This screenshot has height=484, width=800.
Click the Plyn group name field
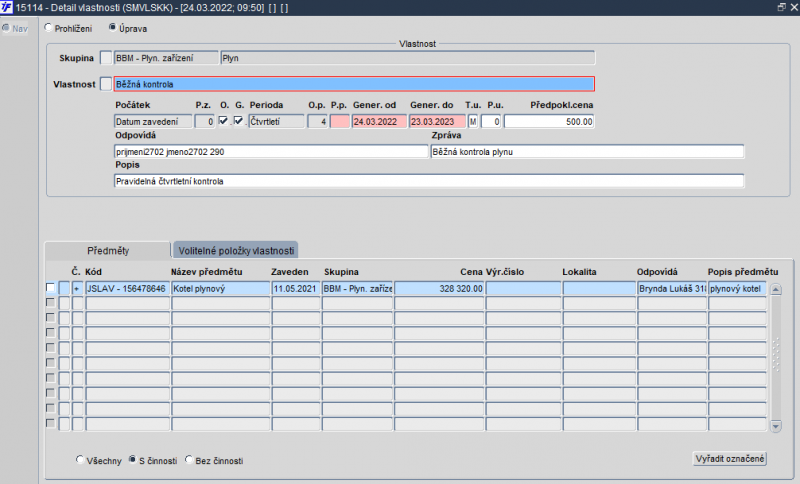point(408,58)
